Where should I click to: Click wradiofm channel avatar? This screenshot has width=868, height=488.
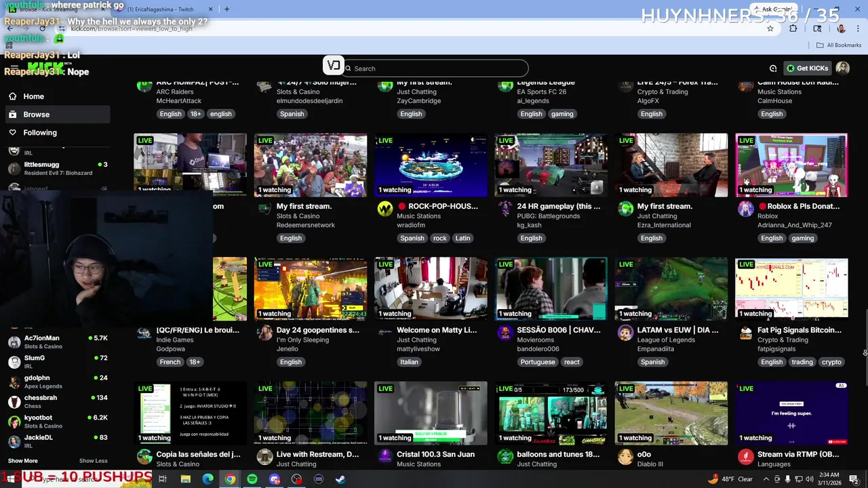point(385,209)
